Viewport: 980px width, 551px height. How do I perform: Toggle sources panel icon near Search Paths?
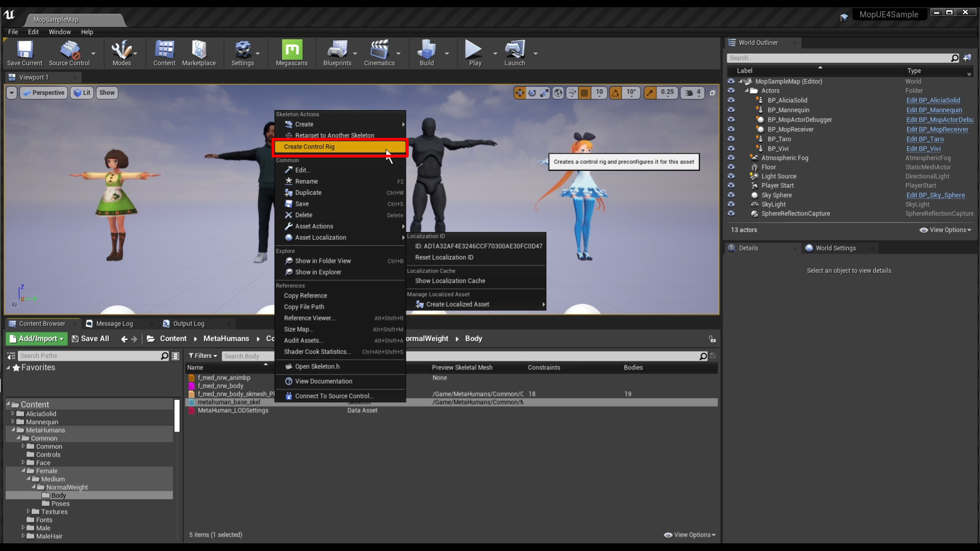coord(11,356)
